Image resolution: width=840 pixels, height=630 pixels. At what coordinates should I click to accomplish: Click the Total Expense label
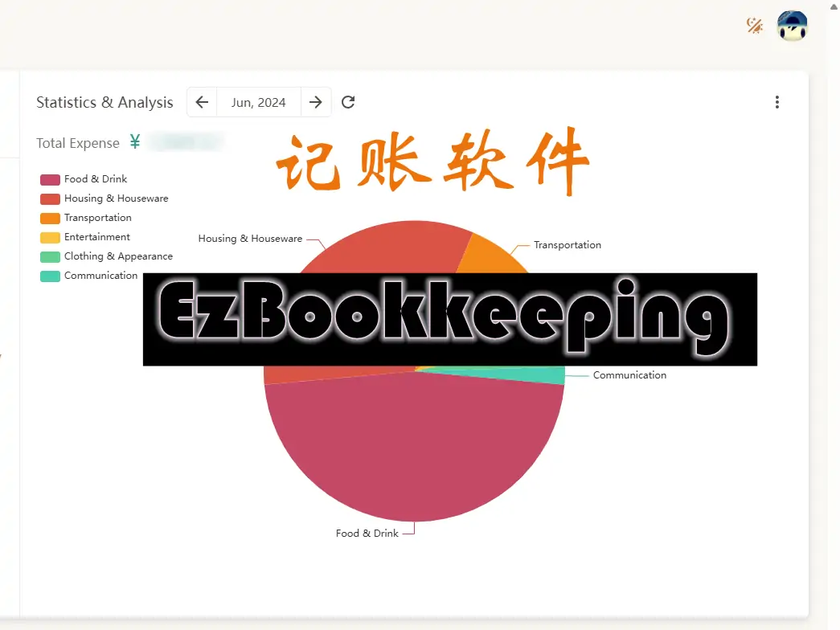tap(78, 143)
